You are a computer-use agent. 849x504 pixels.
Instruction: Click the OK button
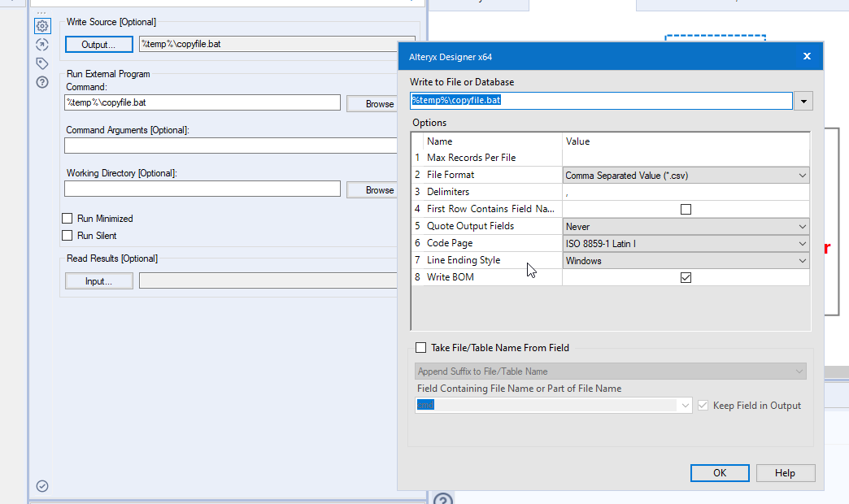pyautogui.click(x=720, y=473)
